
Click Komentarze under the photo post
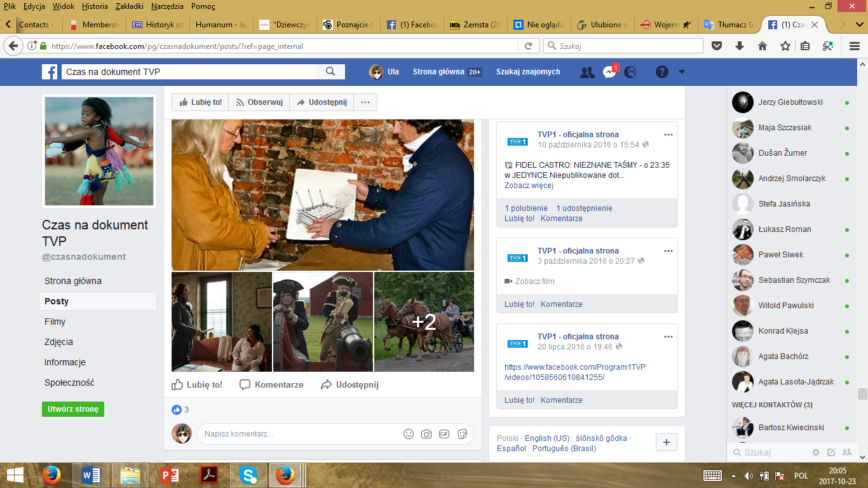coord(272,384)
